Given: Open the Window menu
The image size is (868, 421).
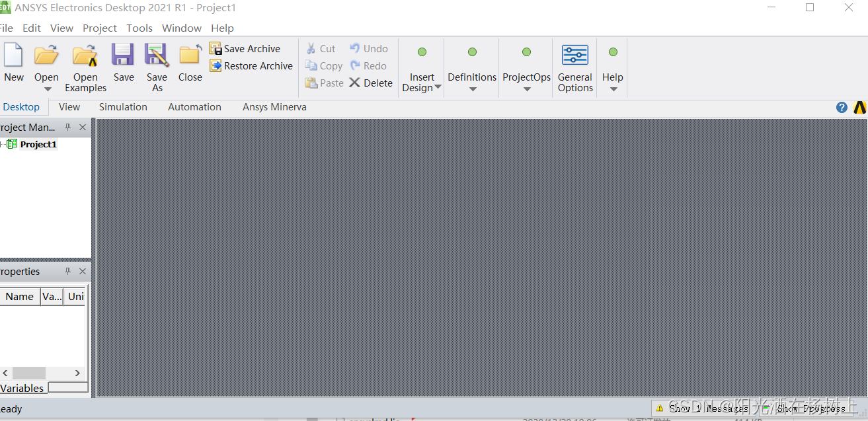Looking at the screenshot, I should click(182, 28).
